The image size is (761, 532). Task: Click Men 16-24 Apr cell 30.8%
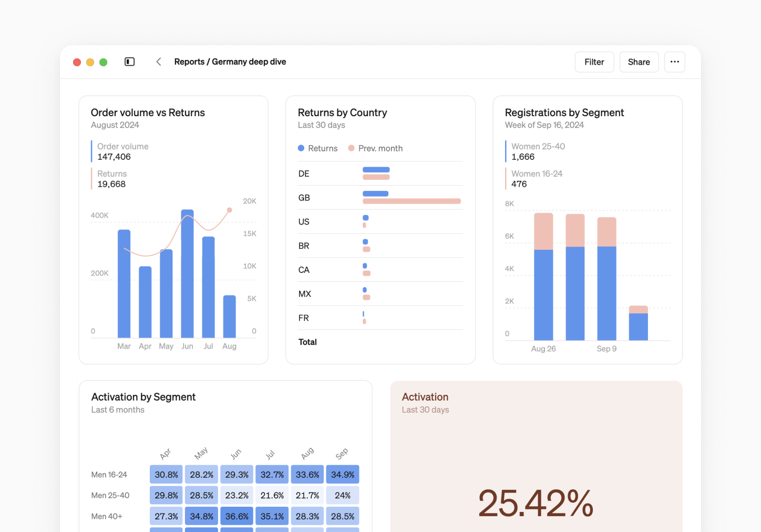click(166, 475)
